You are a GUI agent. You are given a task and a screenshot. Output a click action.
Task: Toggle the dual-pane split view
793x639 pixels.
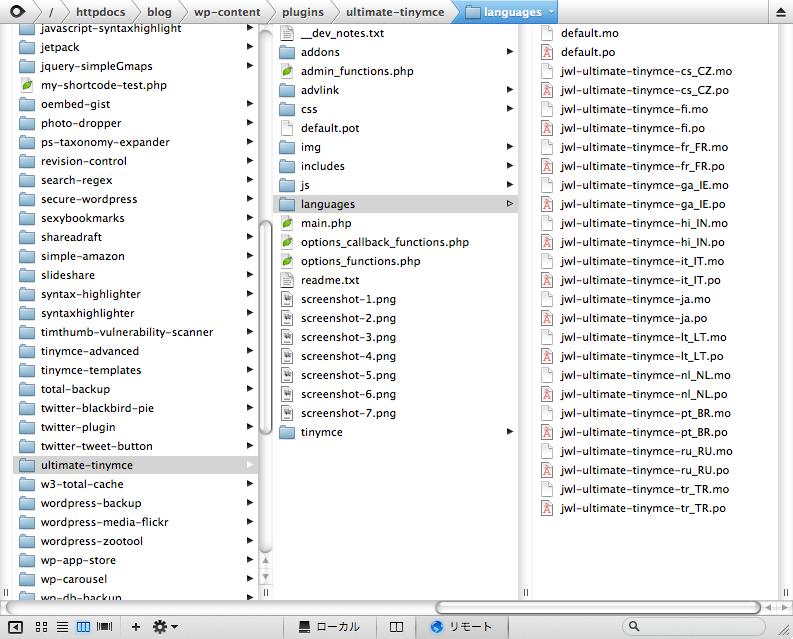click(x=396, y=627)
